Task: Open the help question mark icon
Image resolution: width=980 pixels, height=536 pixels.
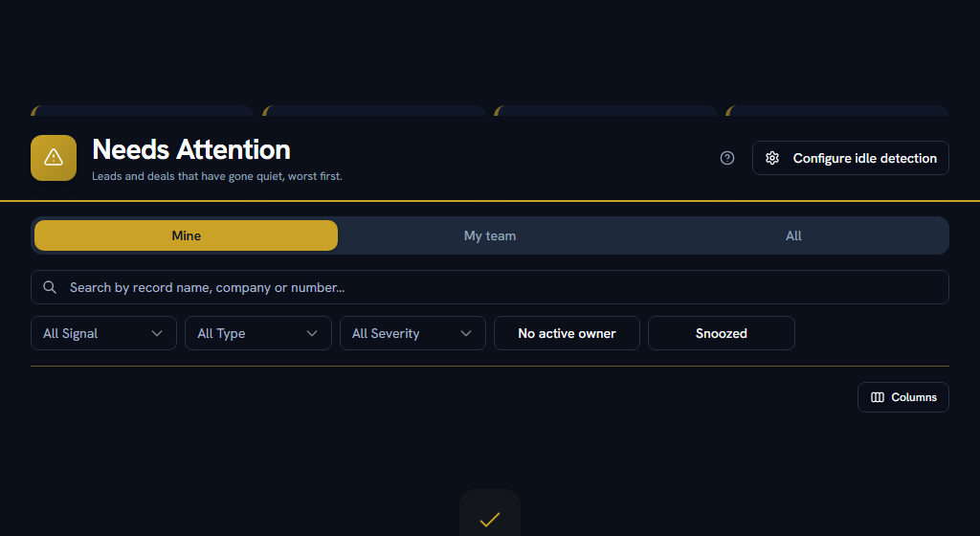Action: pyautogui.click(x=727, y=158)
